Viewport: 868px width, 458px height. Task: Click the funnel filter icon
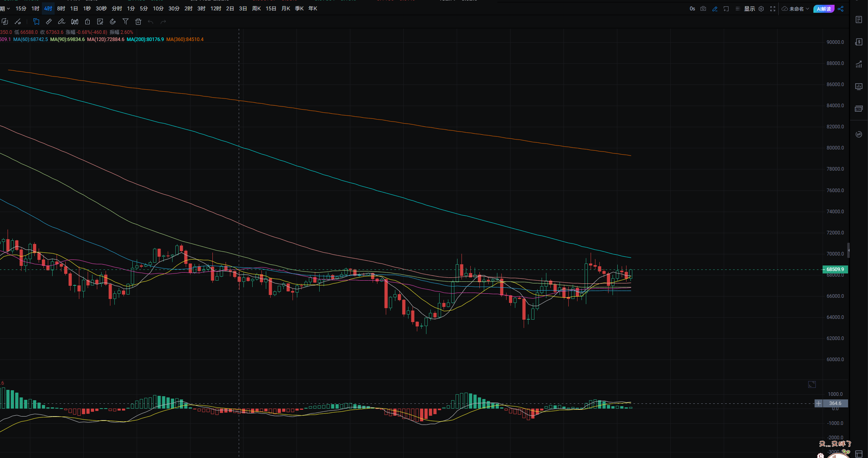(x=126, y=22)
